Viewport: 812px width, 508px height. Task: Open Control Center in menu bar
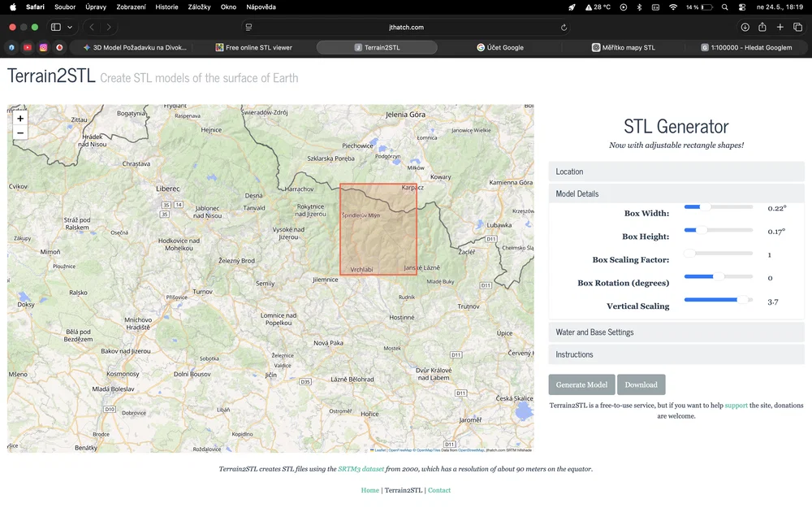click(742, 7)
